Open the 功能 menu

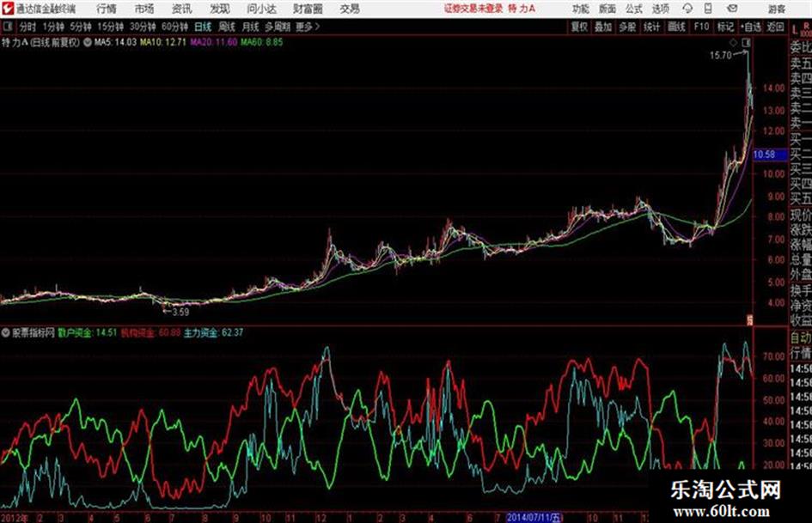581,9
